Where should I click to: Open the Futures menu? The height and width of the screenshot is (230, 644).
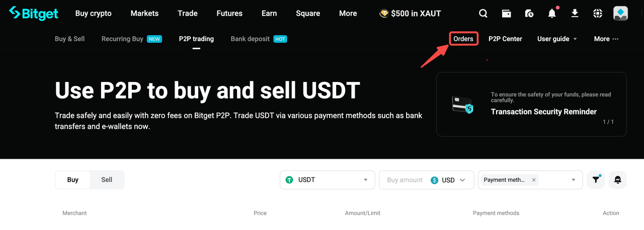click(229, 14)
